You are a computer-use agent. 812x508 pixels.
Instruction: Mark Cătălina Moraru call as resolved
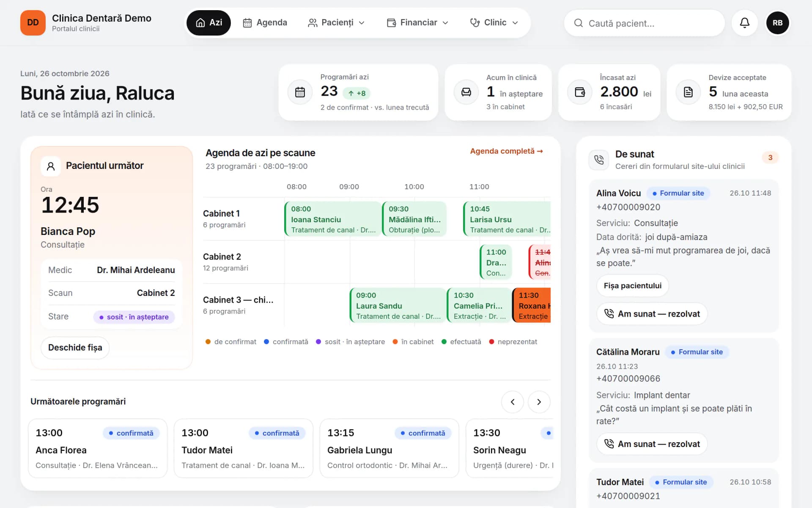tap(652, 444)
